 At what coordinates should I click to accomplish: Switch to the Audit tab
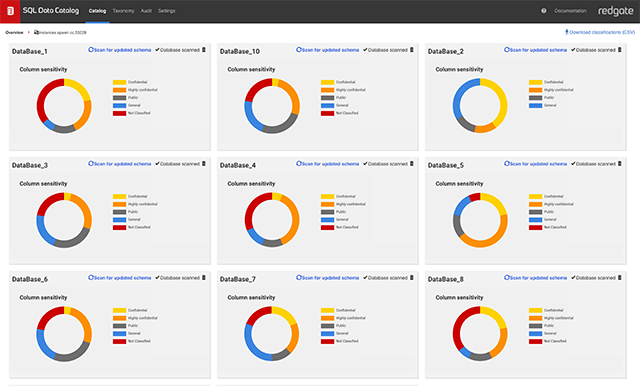click(146, 11)
